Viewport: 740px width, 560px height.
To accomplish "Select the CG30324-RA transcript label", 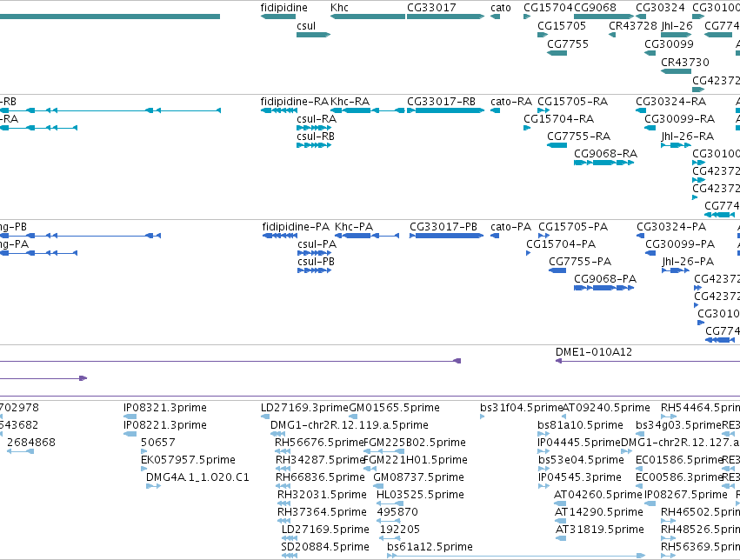I will click(x=670, y=102).
